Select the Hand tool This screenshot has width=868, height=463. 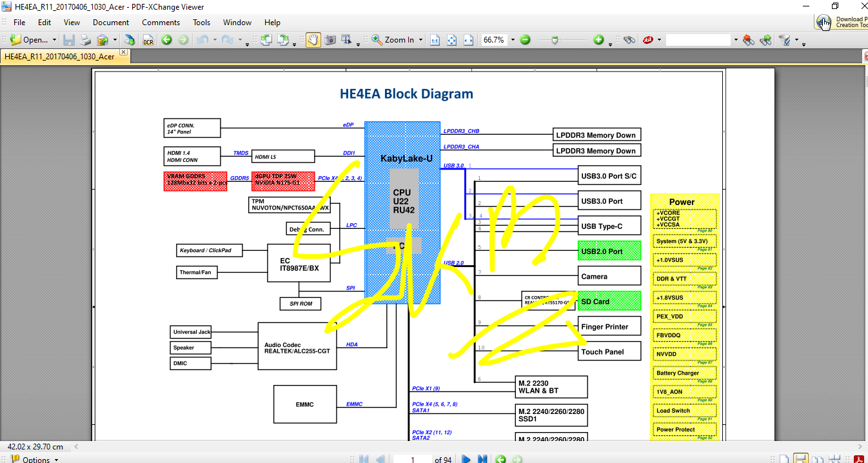click(x=313, y=40)
